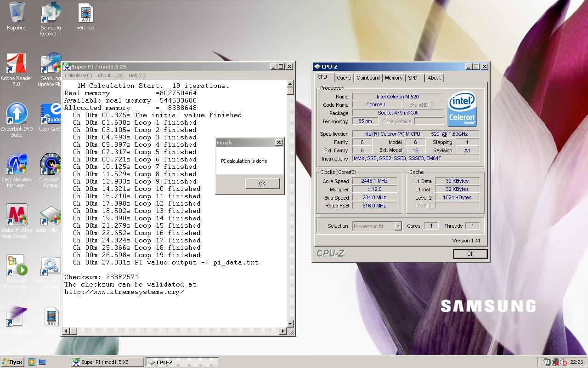
Task: Click the Core Speed 2448.1 MHz field
Action: tap(374, 181)
